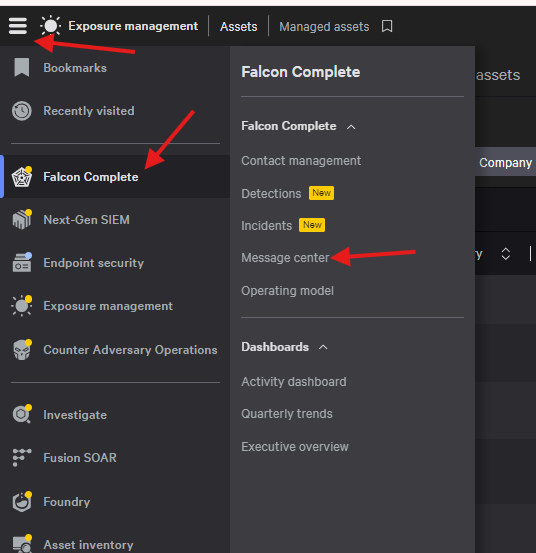Open Bookmarks menu entry

tap(75, 68)
